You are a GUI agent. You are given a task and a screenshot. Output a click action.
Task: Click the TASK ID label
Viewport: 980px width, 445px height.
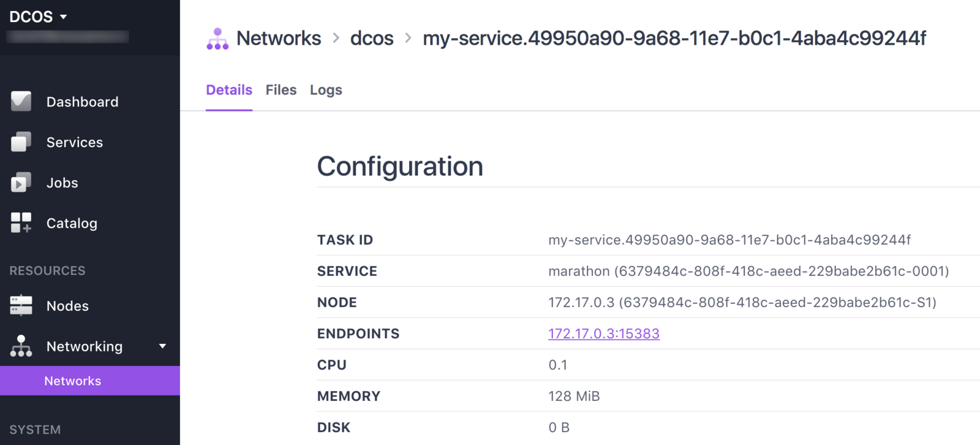coord(345,240)
